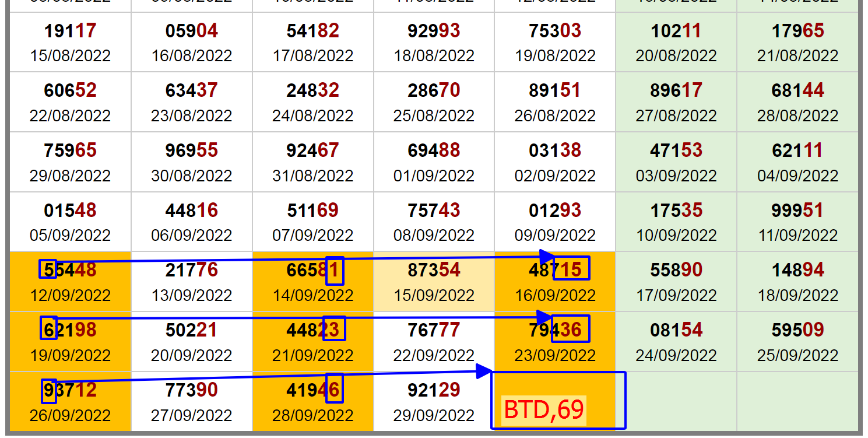Select the cell with number 55448
The image size is (868, 438).
(x=70, y=281)
